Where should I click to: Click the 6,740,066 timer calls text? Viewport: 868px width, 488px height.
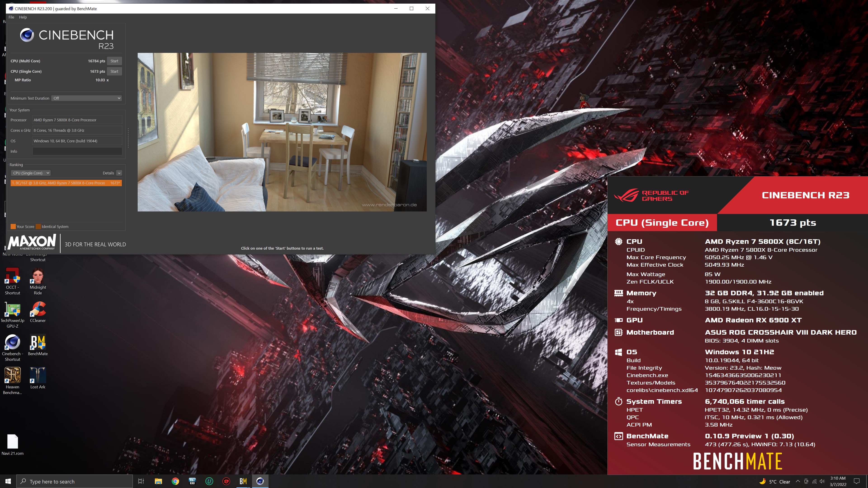[745, 401]
